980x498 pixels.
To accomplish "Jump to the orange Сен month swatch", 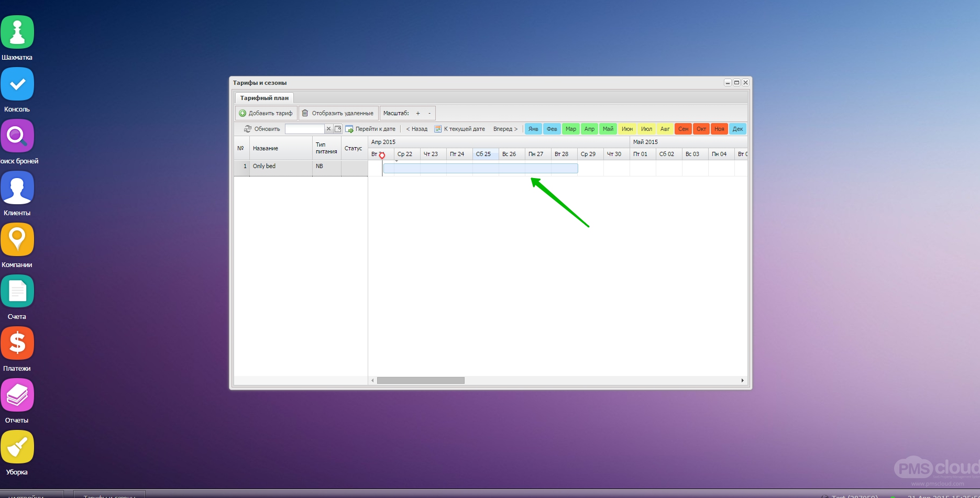I will pyautogui.click(x=683, y=129).
